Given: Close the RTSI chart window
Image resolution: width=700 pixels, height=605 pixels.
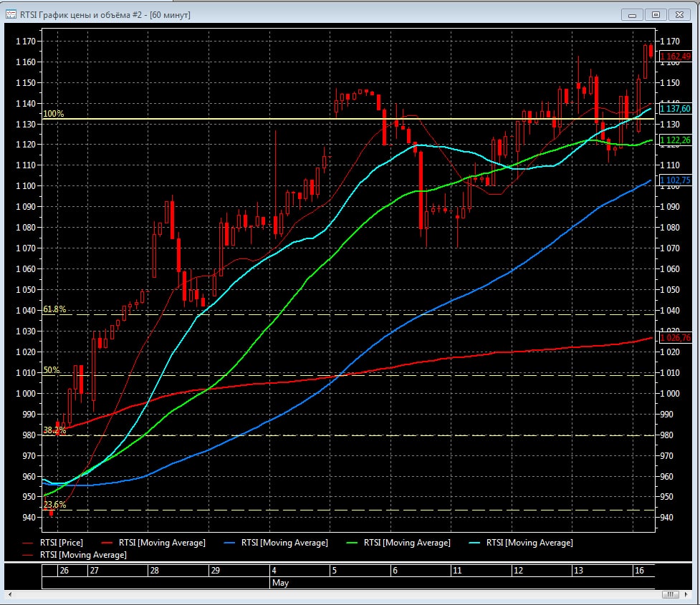Looking at the screenshot, I should [678, 14].
